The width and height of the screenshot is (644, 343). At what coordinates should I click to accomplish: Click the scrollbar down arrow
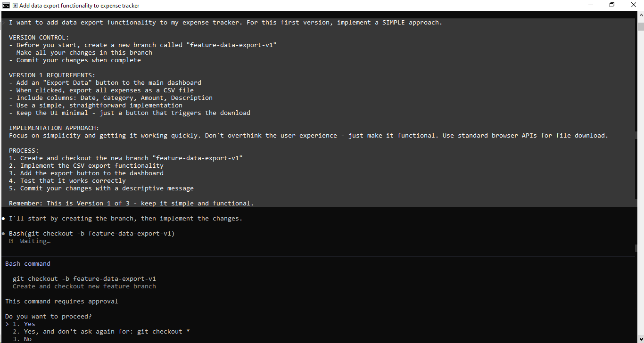(x=640, y=339)
